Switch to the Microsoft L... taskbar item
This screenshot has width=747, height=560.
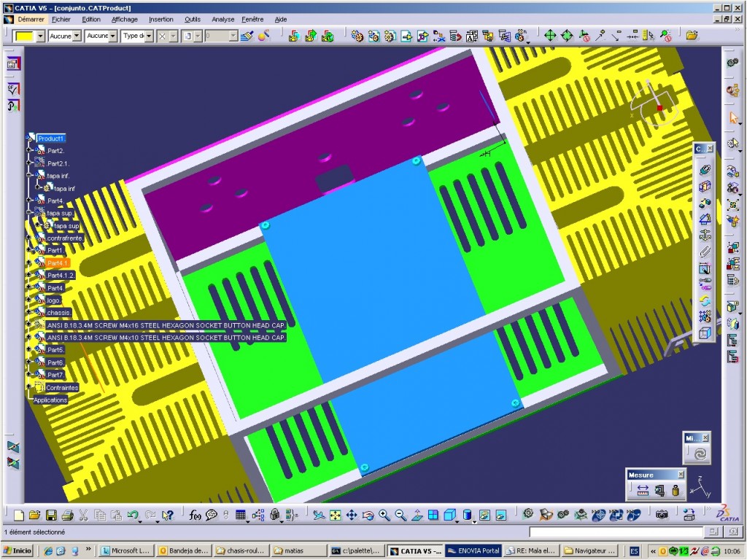pyautogui.click(x=125, y=551)
